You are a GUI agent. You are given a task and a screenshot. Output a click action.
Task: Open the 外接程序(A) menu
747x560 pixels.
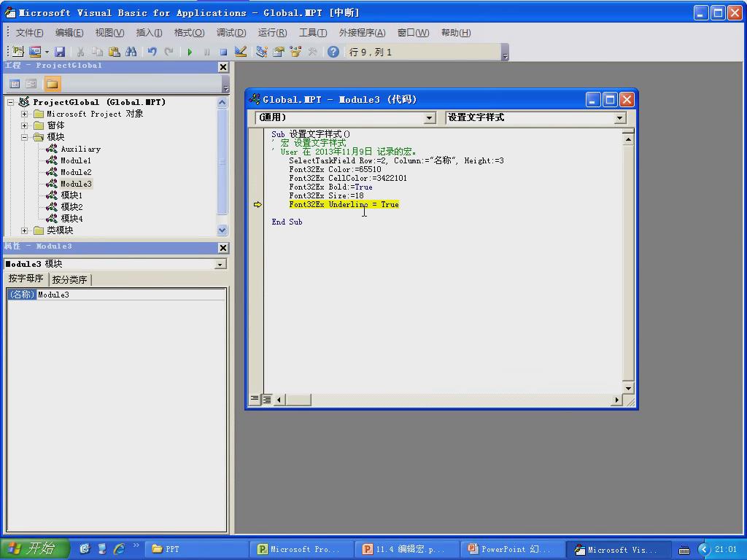[362, 32]
